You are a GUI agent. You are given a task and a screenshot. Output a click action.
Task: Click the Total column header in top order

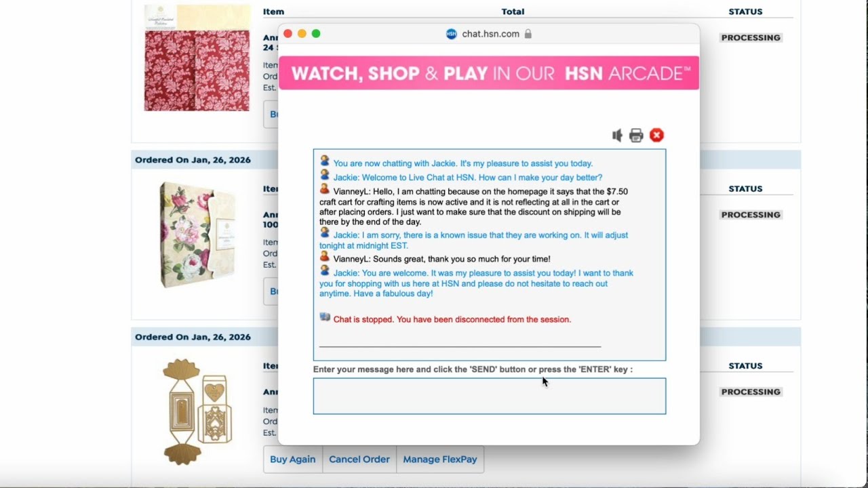click(513, 12)
